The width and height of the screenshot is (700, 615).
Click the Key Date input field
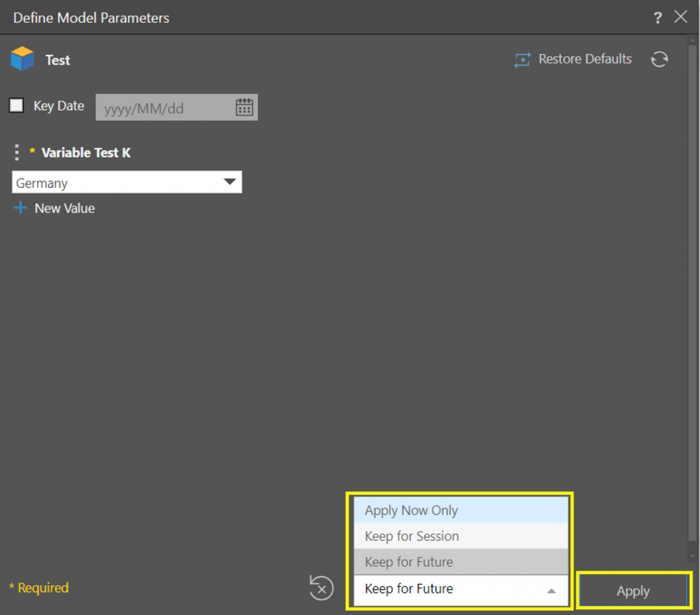164,108
